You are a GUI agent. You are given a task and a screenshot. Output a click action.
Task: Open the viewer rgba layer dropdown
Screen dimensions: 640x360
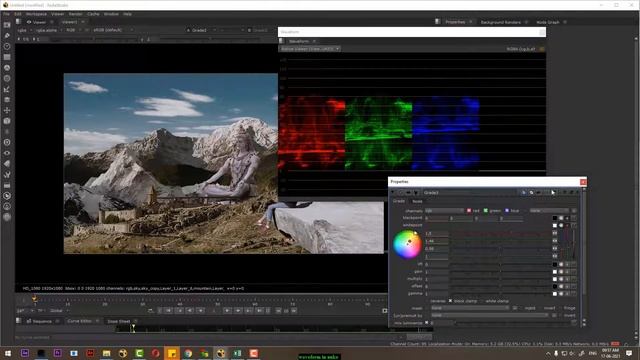[24, 30]
